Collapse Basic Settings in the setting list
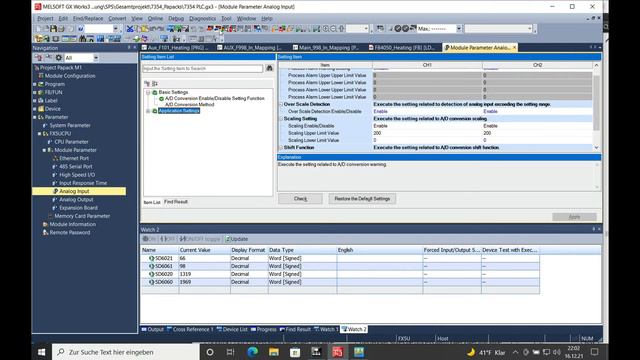 point(148,93)
